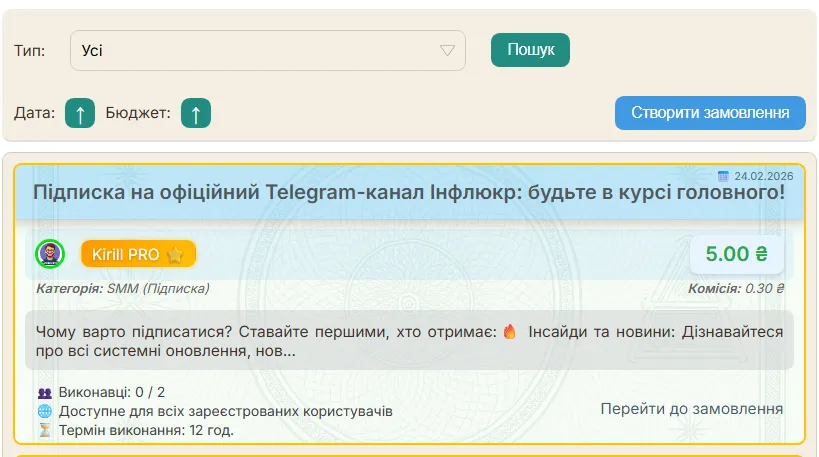
Task: Click Kirill's round profile avatar
Action: (x=50, y=254)
